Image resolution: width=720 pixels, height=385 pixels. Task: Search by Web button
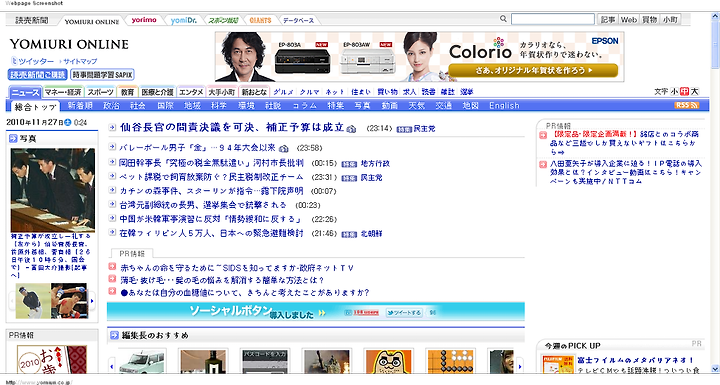click(x=629, y=19)
